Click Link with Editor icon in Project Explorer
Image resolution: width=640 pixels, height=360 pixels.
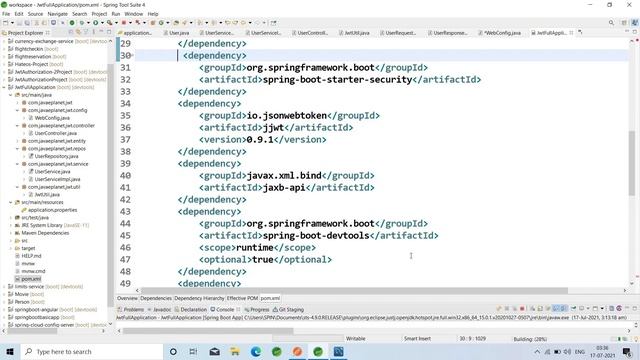point(79,32)
